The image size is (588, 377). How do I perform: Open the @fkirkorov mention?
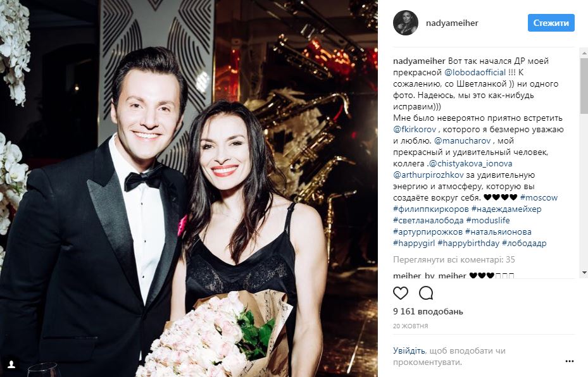(415, 129)
